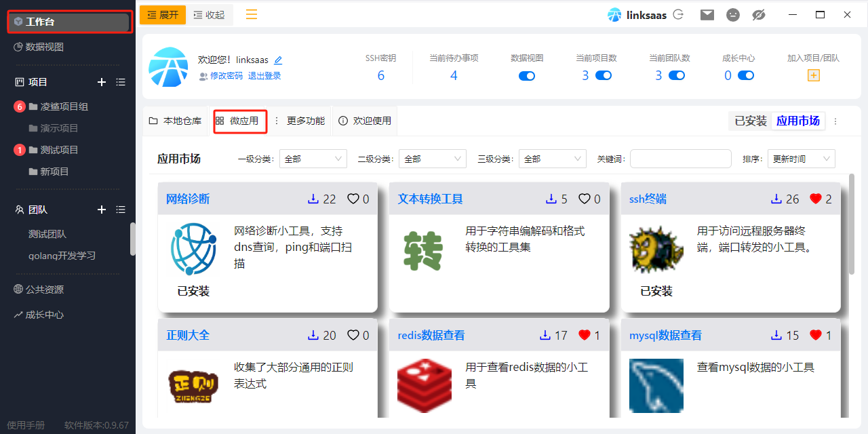Click the 展开 button
The image size is (868, 434).
(x=163, y=15)
